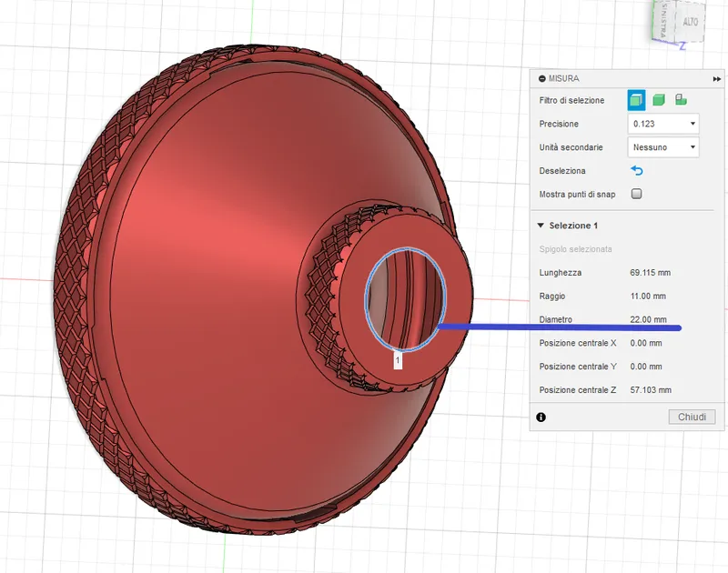The width and height of the screenshot is (728, 573).
Task: Click Posizione centrale Y value 0.00 mm
Action: click(x=646, y=367)
